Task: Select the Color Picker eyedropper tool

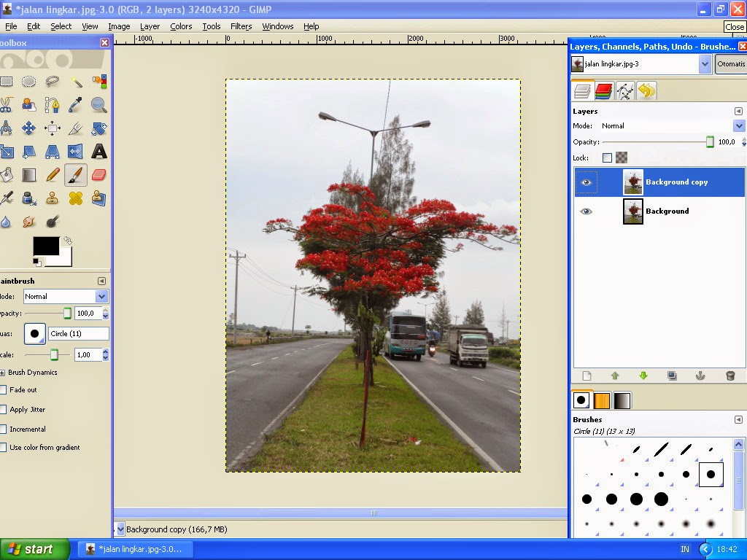Action: [75, 105]
